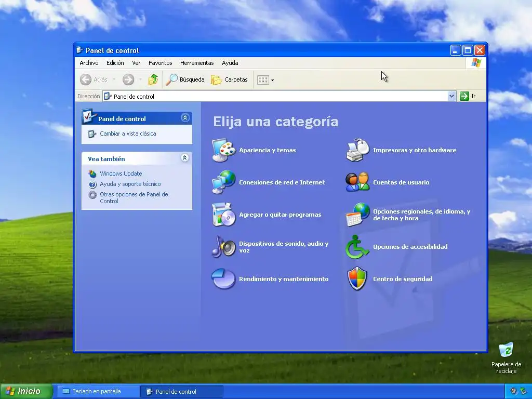
Task: Click the Conexiones de red e Internet text
Action: click(282, 182)
